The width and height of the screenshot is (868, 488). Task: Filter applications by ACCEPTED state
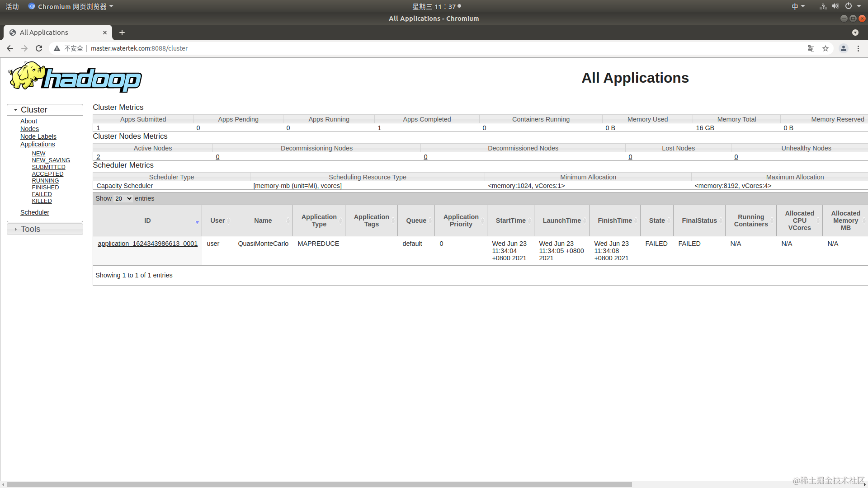click(47, 174)
